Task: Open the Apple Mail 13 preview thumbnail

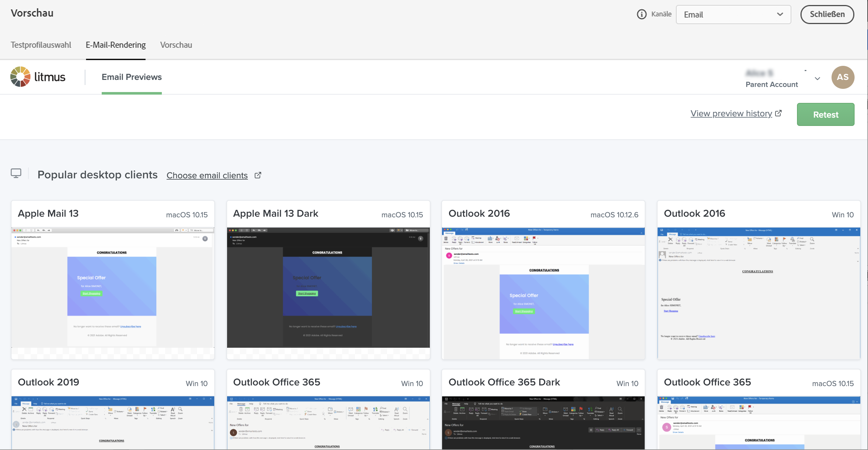Action: [x=113, y=288]
